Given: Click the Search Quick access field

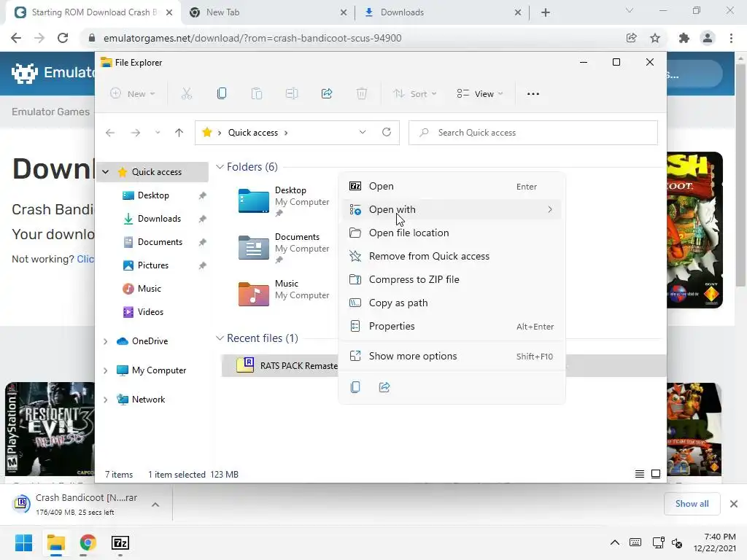Looking at the screenshot, I should click(x=533, y=133).
